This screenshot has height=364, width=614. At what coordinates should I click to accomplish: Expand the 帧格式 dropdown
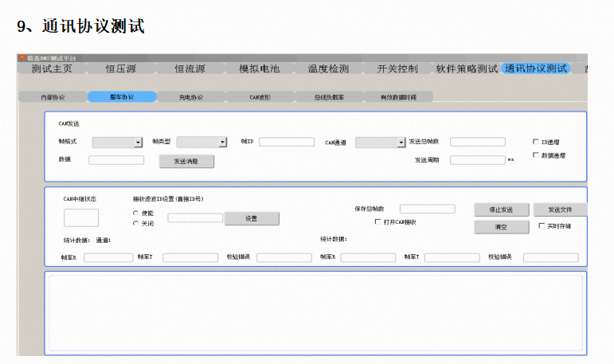138,143
